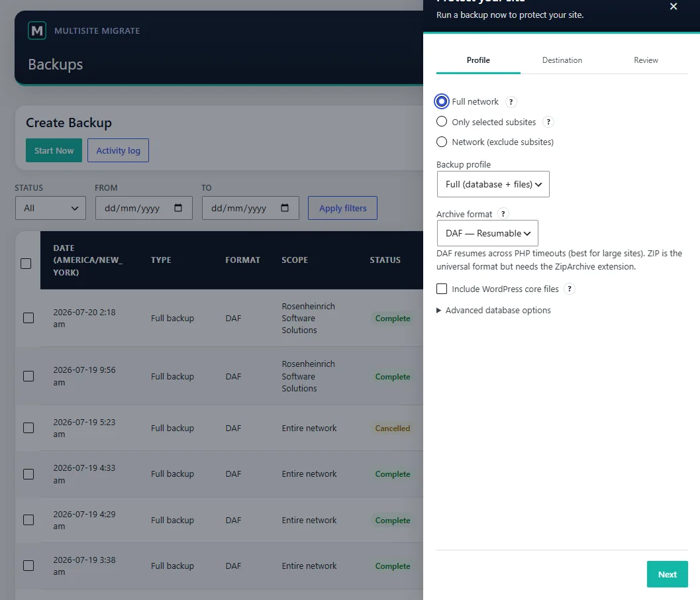Select Only selected subsites radio option

pos(442,121)
